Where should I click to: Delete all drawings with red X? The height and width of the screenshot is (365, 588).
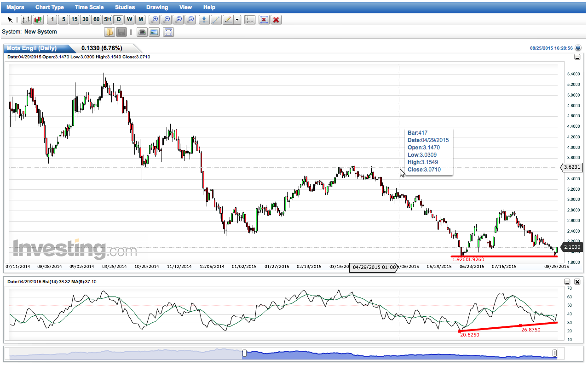point(276,20)
